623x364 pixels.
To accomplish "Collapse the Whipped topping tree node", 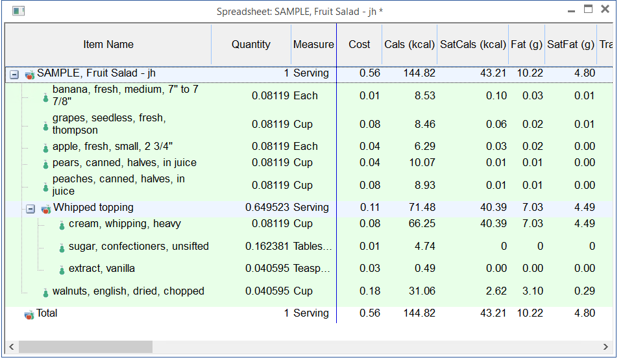I will [x=31, y=209].
